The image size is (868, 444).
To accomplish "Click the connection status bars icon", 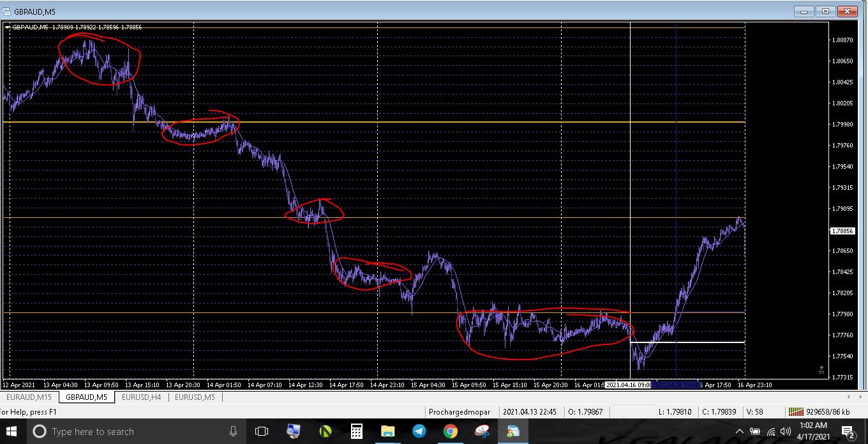I will 796,412.
